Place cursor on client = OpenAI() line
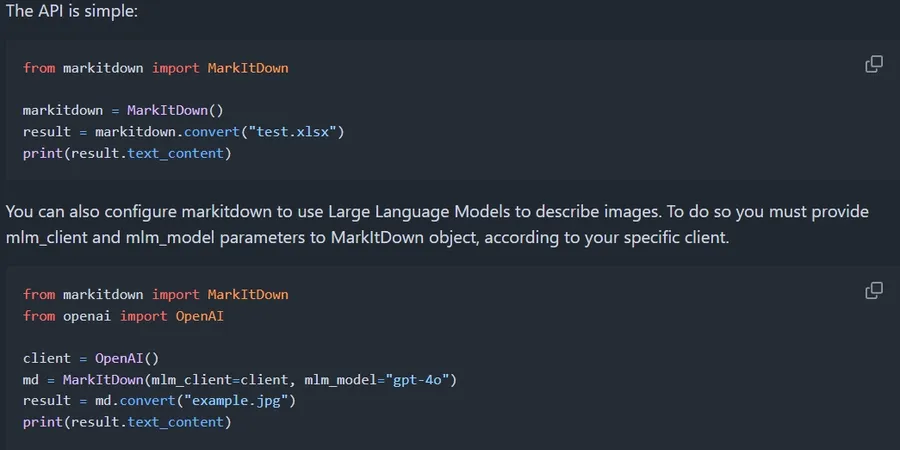 point(91,359)
